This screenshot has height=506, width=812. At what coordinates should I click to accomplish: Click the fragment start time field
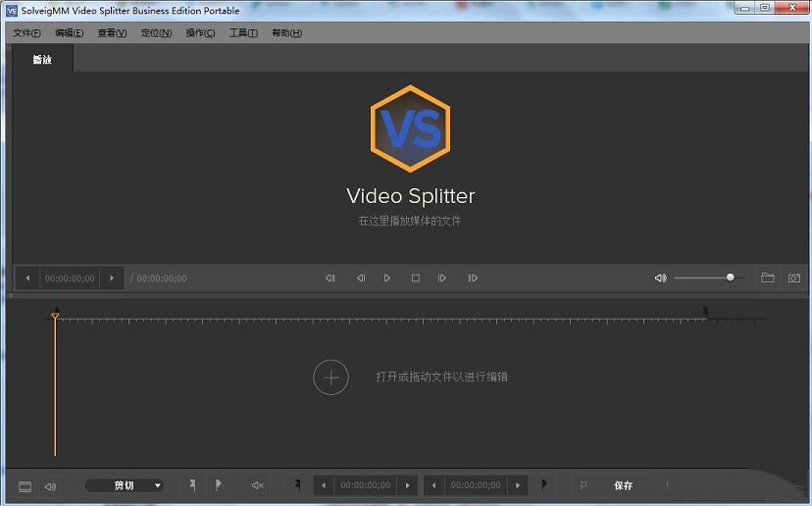tap(366, 485)
